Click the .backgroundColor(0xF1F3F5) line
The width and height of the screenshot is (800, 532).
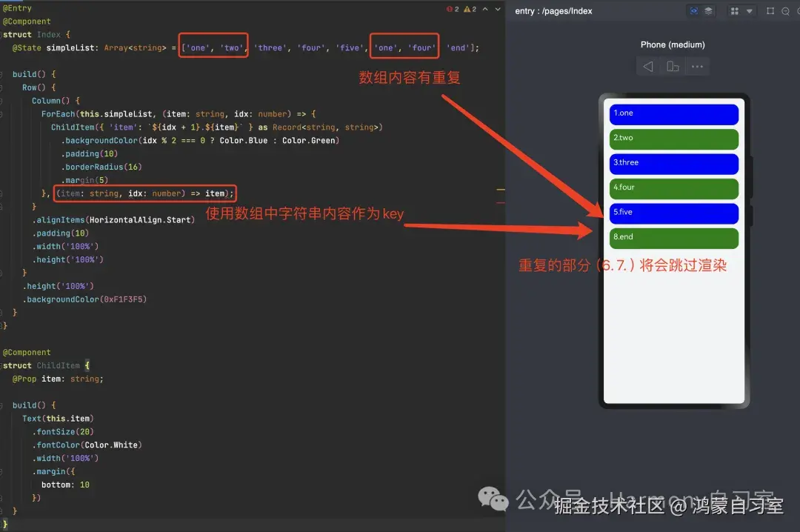pos(84,299)
